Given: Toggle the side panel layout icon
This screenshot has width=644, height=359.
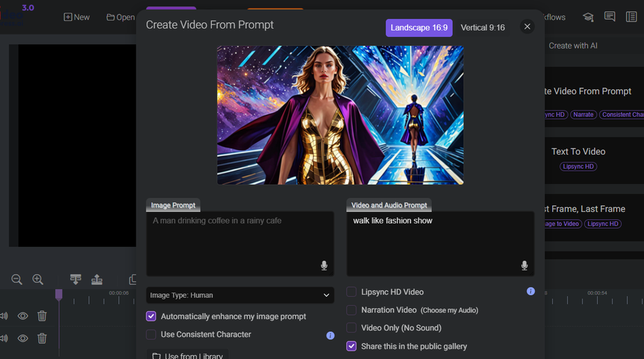Looking at the screenshot, I should pyautogui.click(x=631, y=17).
